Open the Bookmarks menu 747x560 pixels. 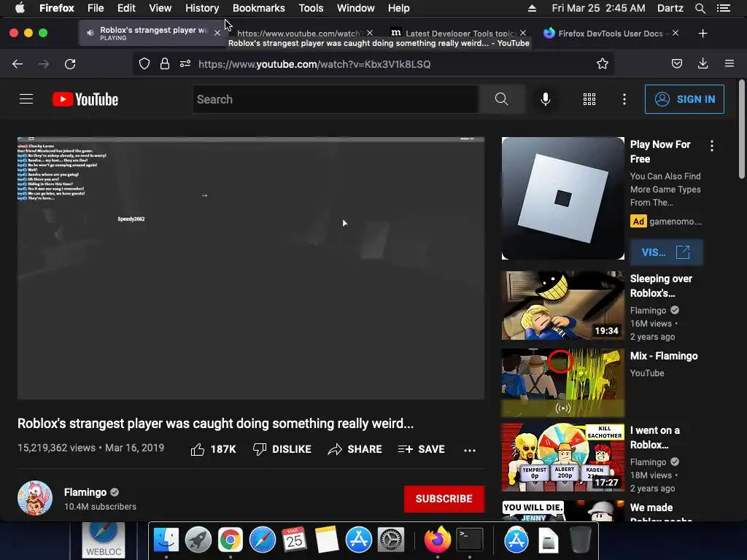point(259,8)
